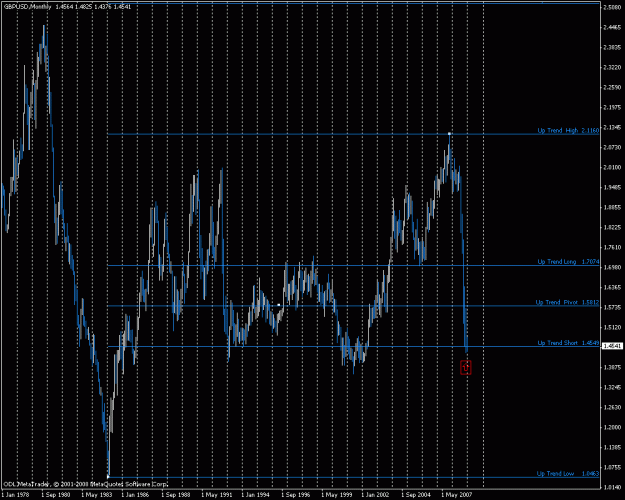
Task: Click the 2.0100 price scale value
Action: click(x=612, y=167)
